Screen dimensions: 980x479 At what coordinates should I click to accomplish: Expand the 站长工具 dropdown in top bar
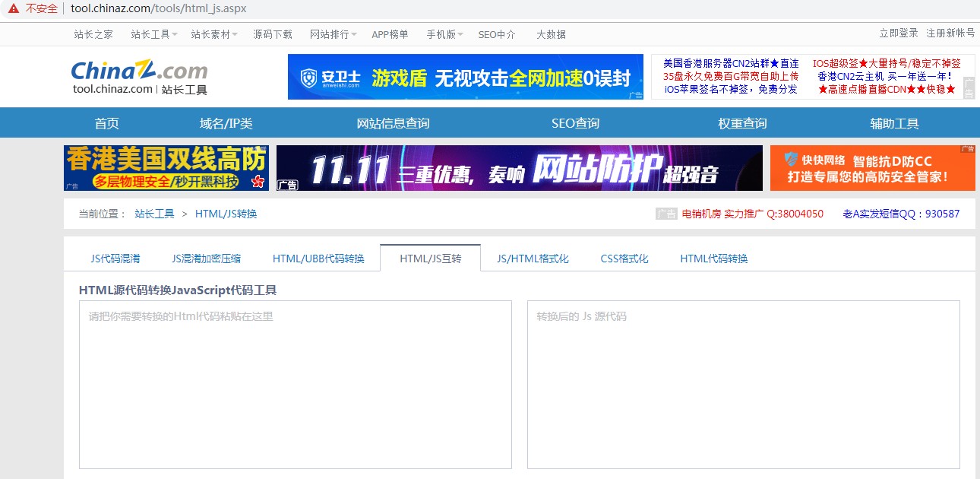153,34
